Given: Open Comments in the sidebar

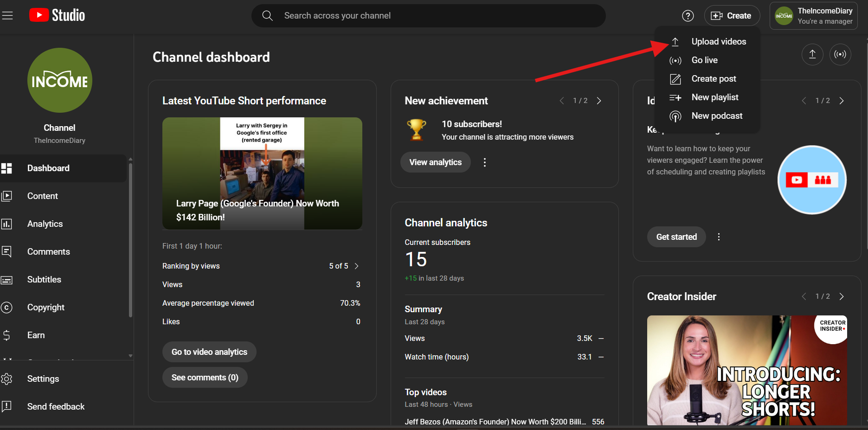Looking at the screenshot, I should [63, 252].
